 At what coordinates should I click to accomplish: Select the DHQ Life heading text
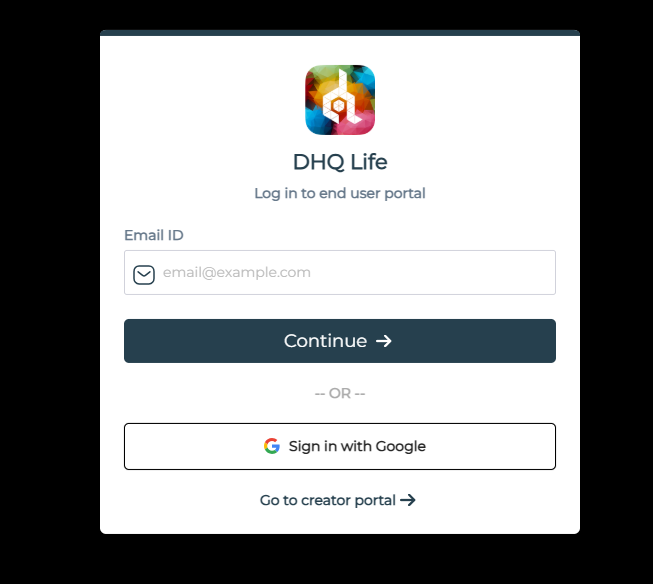[x=340, y=162]
